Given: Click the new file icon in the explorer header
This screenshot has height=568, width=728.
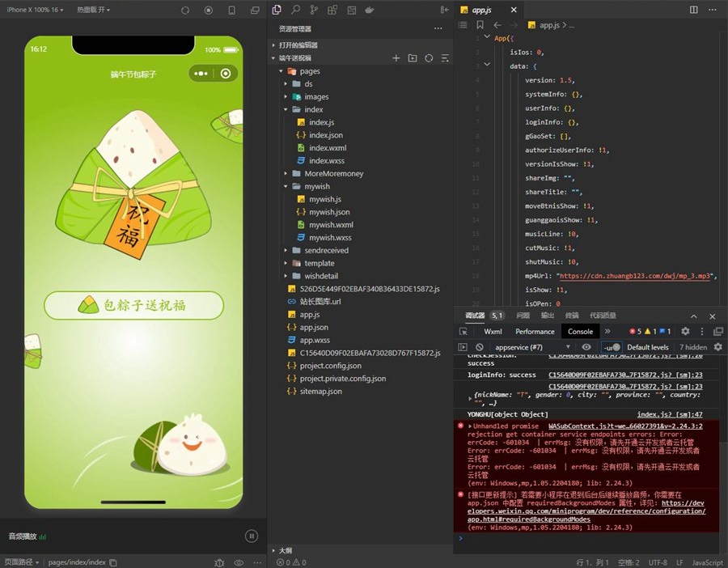Looking at the screenshot, I should tap(396, 58).
